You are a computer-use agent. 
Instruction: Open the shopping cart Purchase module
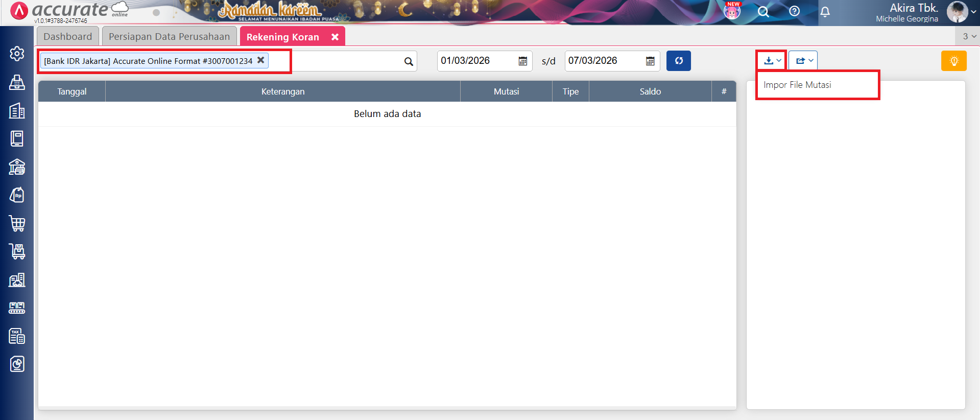tap(17, 223)
